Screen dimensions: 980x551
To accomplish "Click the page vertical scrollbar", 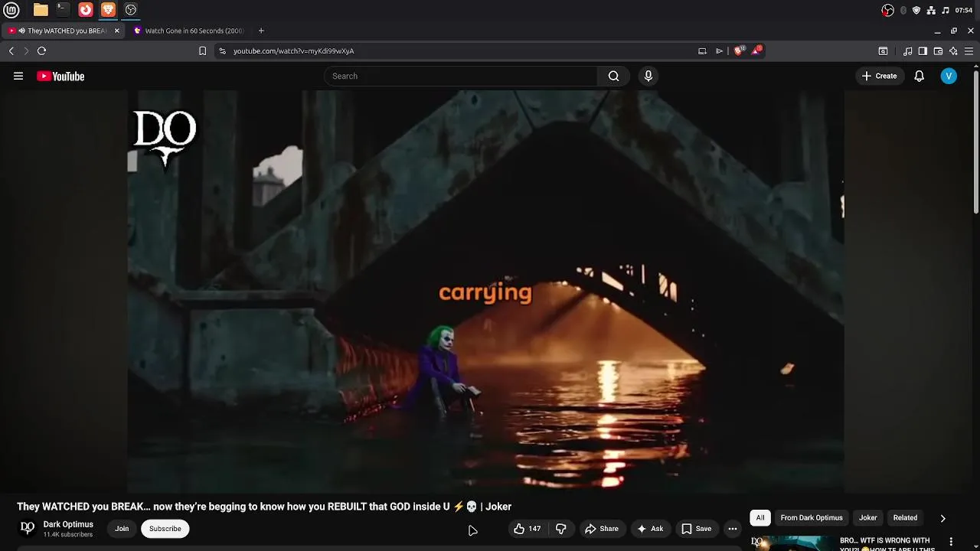I will [x=976, y=142].
